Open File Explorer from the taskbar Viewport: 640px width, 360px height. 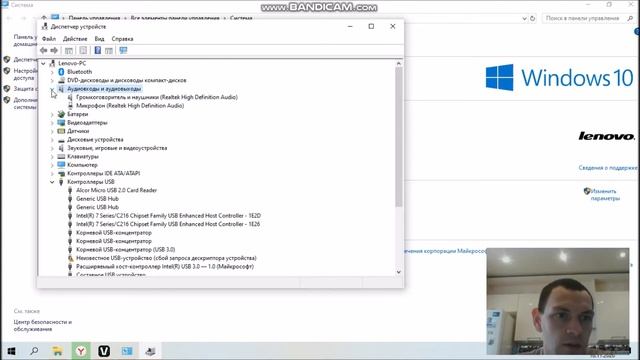pyautogui.click(x=58, y=351)
